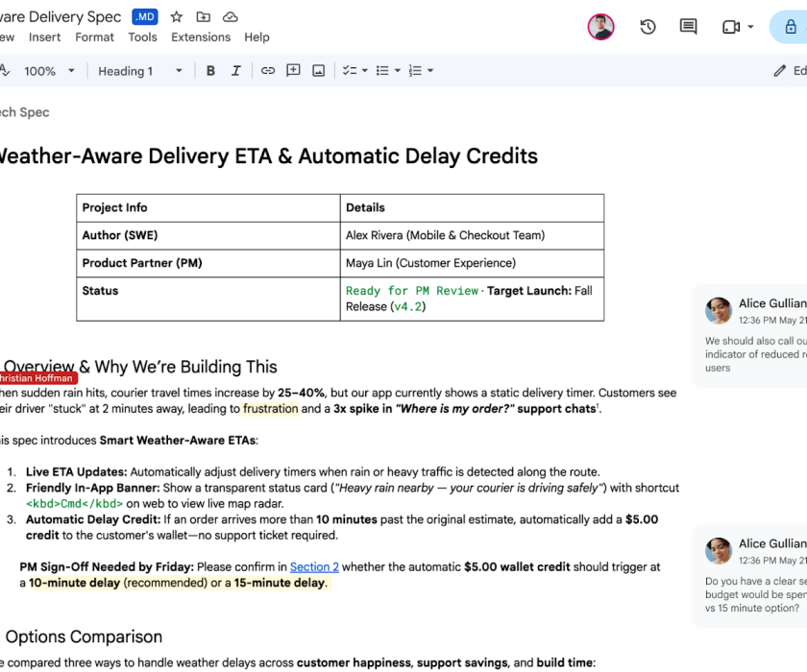Image resolution: width=807 pixels, height=672 pixels.
Task: Click the move-to-folder icon
Action: pos(204,17)
